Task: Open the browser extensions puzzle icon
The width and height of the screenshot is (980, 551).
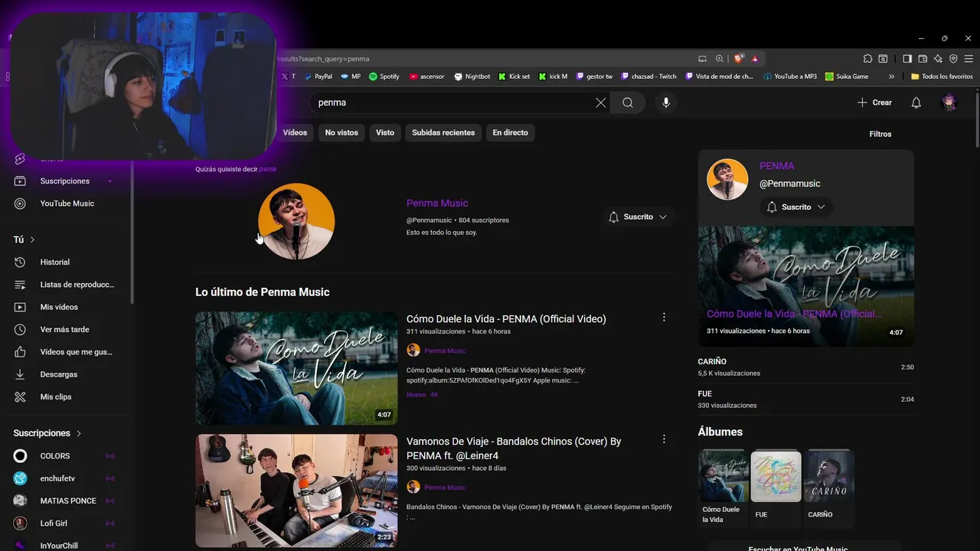Action: pos(867,58)
